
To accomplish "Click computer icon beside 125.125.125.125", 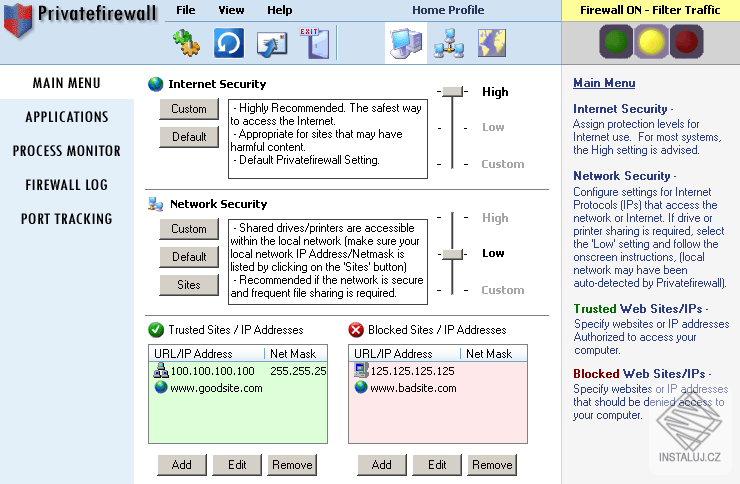I will pyautogui.click(x=361, y=370).
